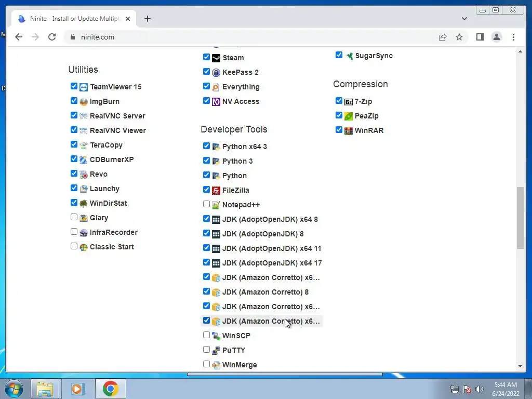Click the ninite.com address bar
Screen dimensions: 532x399
point(251,37)
